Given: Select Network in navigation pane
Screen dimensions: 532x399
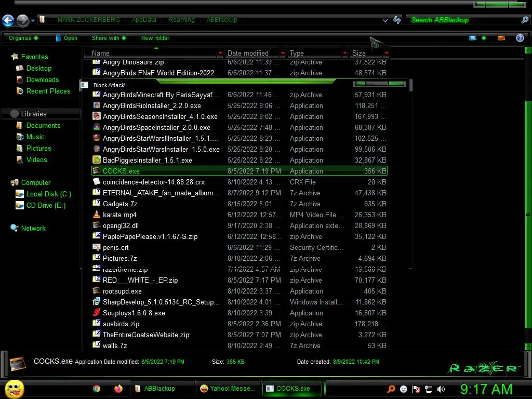Looking at the screenshot, I should point(28,229).
